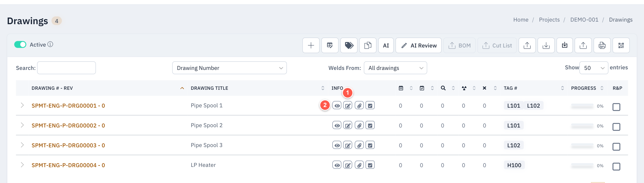Viewport: 644px width, 183px height.
Task: Click the R&P column header
Action: (617, 88)
